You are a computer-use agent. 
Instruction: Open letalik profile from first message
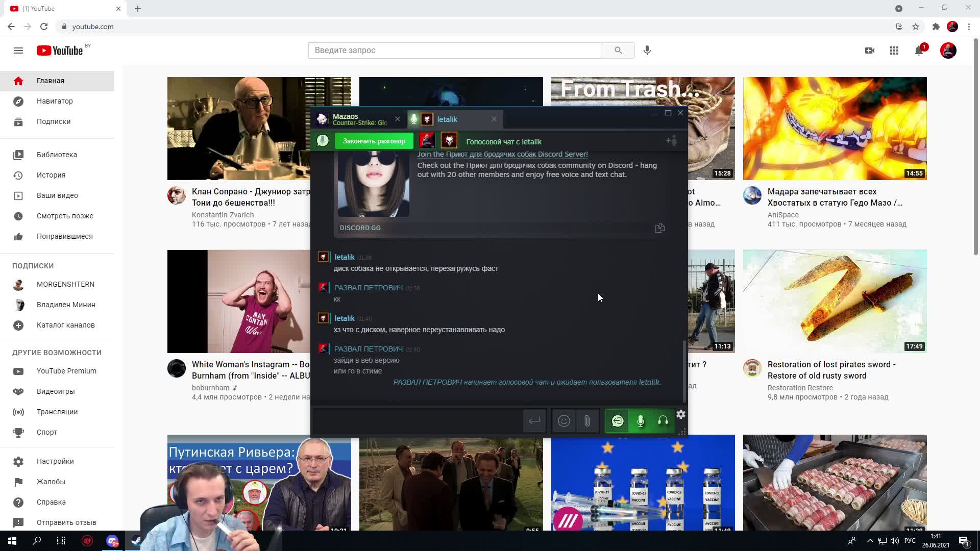tap(345, 257)
